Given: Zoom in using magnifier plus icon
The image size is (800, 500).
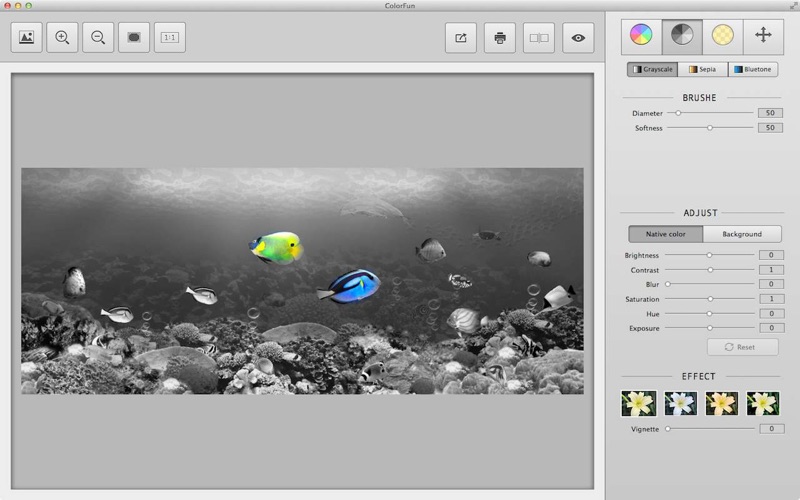Looking at the screenshot, I should click(62, 37).
